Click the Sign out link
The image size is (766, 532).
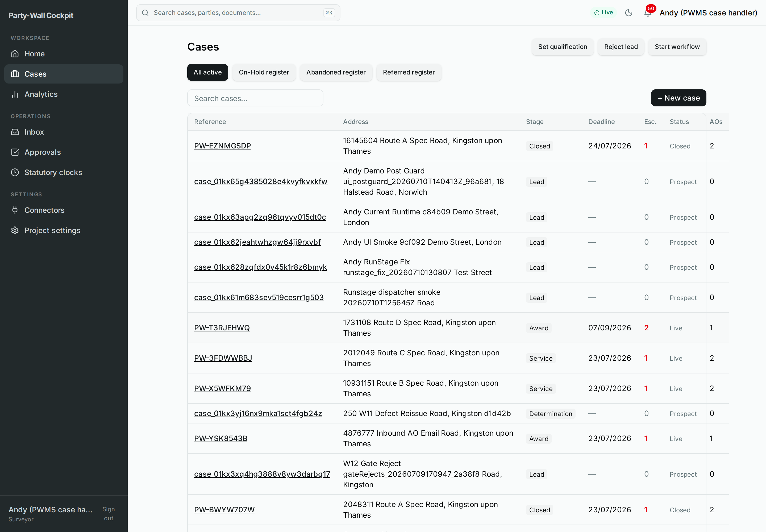tap(109, 514)
